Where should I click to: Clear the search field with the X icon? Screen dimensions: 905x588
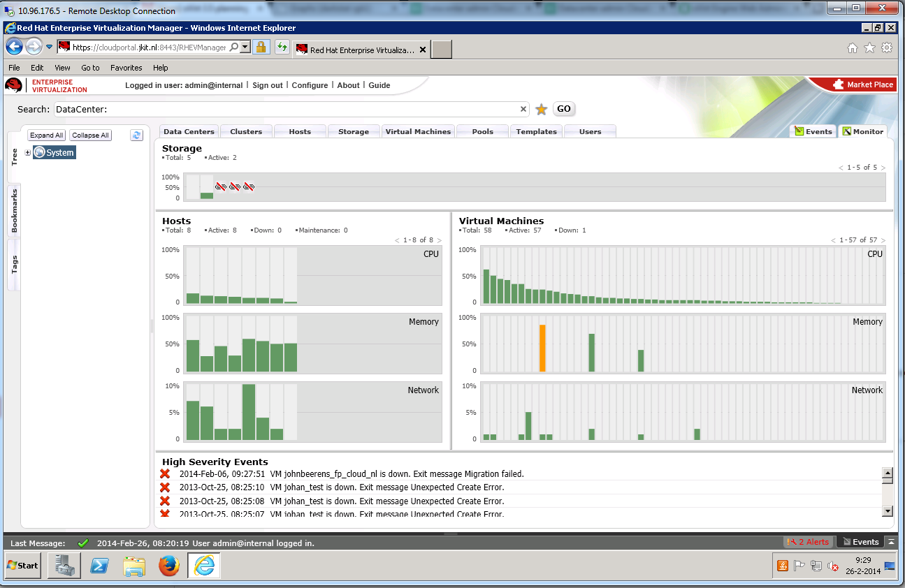[x=523, y=109]
